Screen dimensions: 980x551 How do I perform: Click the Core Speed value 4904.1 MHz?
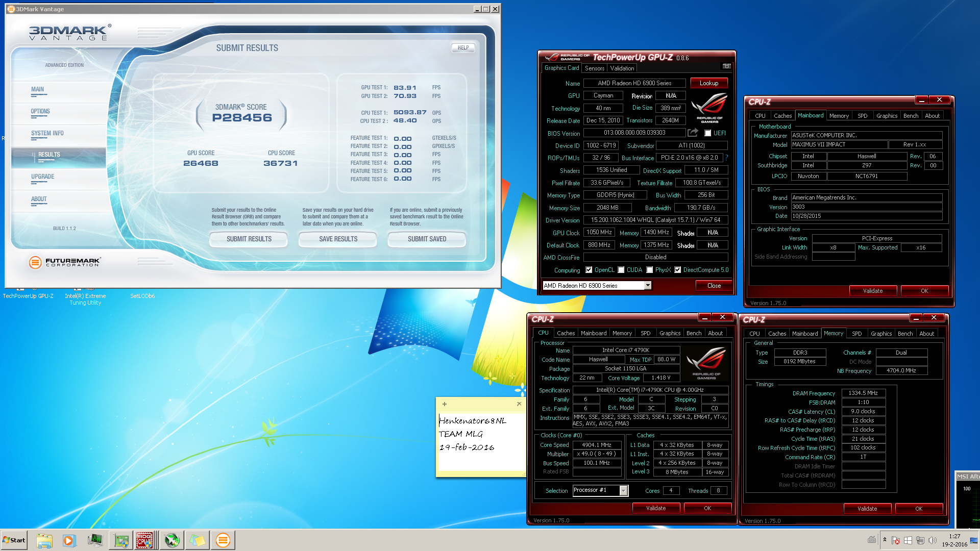(x=597, y=445)
